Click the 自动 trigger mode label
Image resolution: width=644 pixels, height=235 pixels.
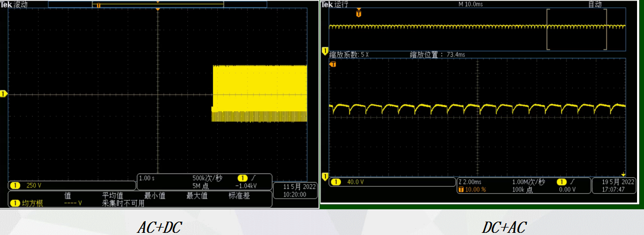(595, 4)
